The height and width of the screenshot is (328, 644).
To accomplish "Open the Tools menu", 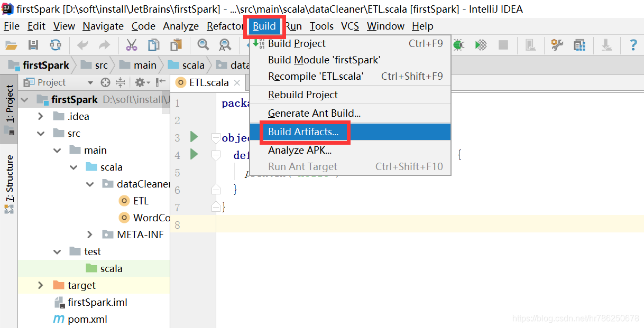I will (x=321, y=26).
